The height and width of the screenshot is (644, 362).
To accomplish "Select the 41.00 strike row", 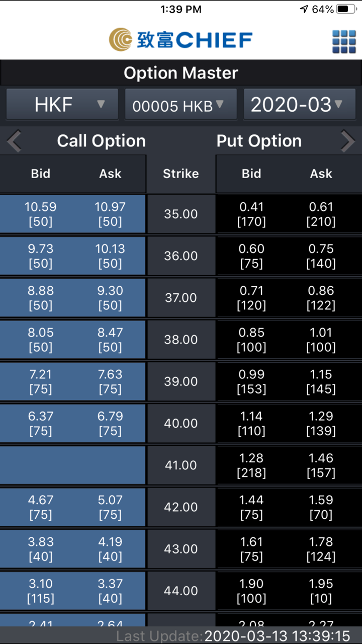I will 181,465.
